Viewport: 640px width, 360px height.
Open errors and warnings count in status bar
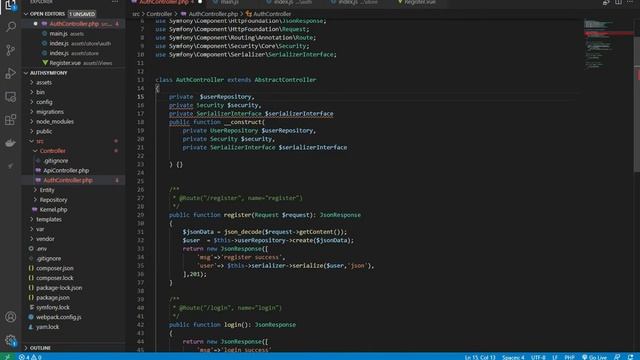(x=30, y=357)
